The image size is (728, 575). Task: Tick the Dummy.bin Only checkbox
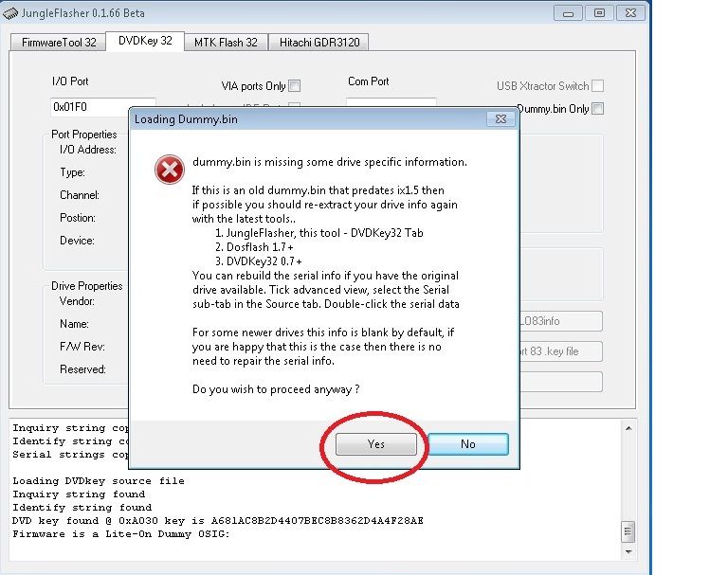[597, 109]
